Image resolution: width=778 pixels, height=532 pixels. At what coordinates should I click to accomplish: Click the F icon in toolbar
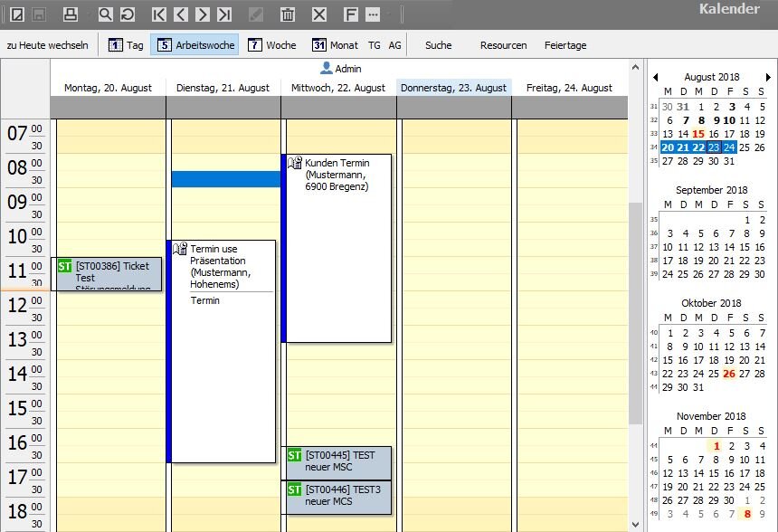pyautogui.click(x=351, y=14)
